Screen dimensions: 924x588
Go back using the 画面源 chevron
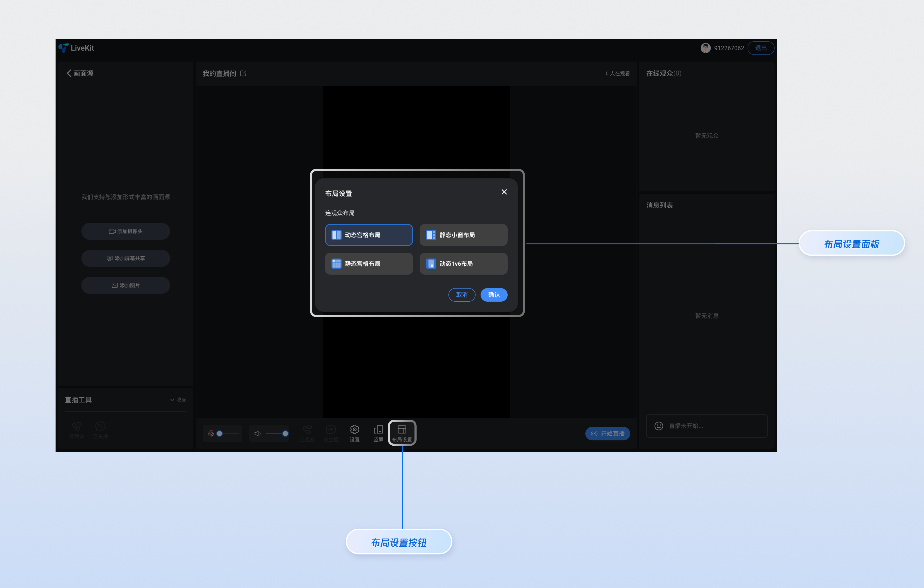pos(69,73)
